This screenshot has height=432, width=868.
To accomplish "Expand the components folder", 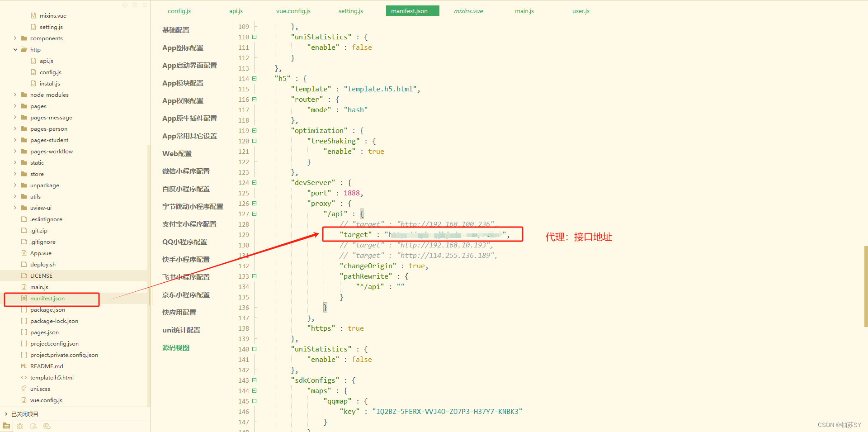I will 15,38.
